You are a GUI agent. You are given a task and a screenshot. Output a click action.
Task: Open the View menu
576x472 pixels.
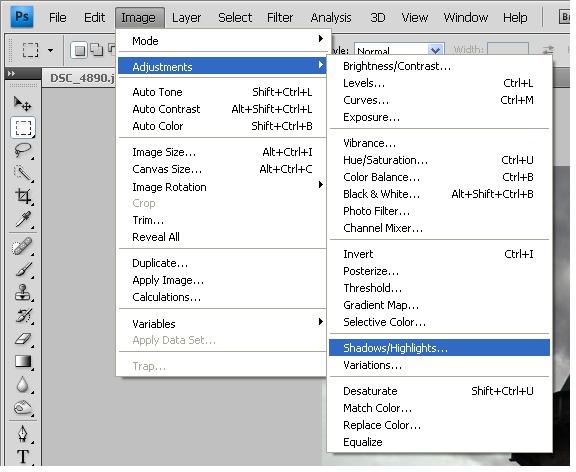point(415,17)
